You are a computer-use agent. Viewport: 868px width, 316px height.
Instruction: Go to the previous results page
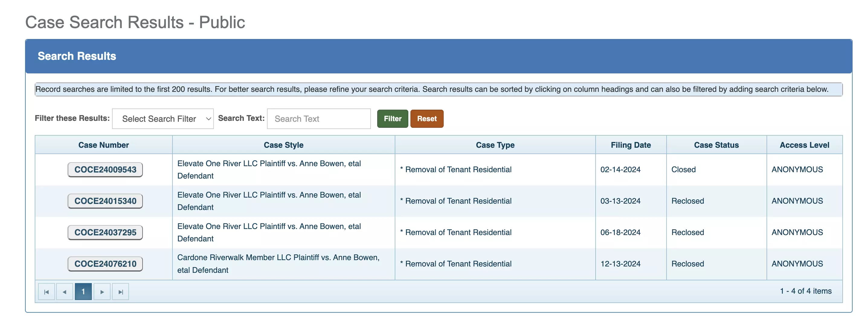click(x=65, y=292)
